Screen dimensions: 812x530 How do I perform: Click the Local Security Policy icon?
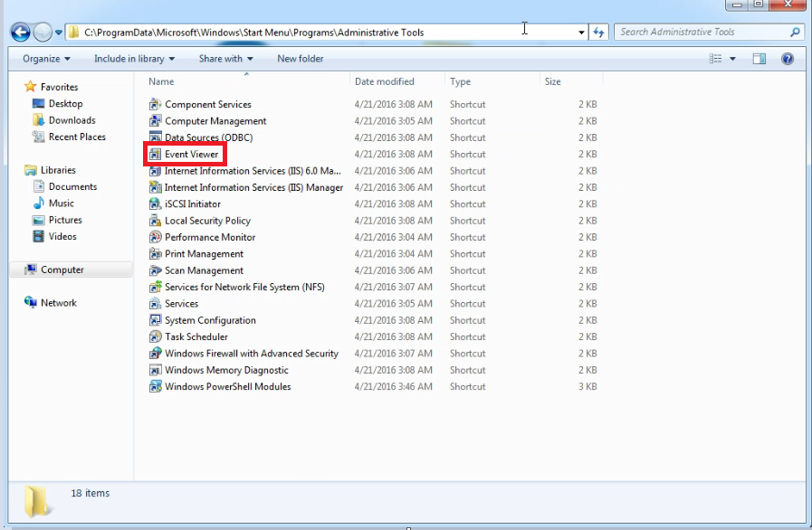click(155, 221)
